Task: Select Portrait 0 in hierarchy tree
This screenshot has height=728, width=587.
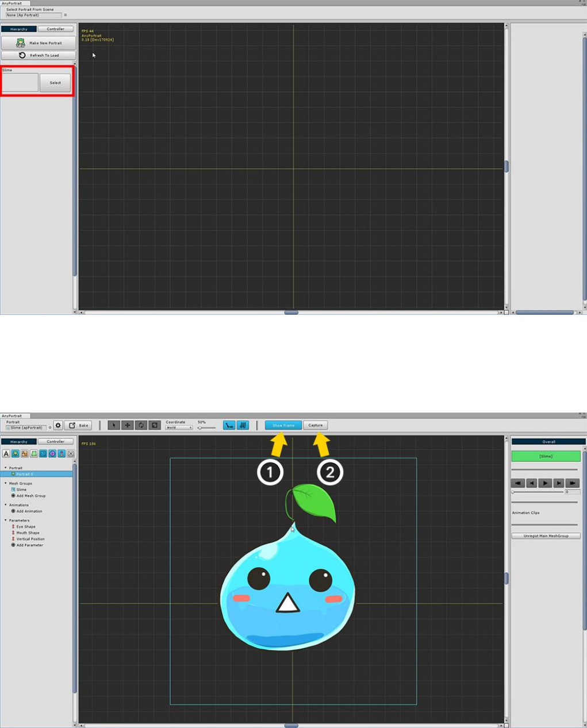Action: pyautogui.click(x=37, y=474)
